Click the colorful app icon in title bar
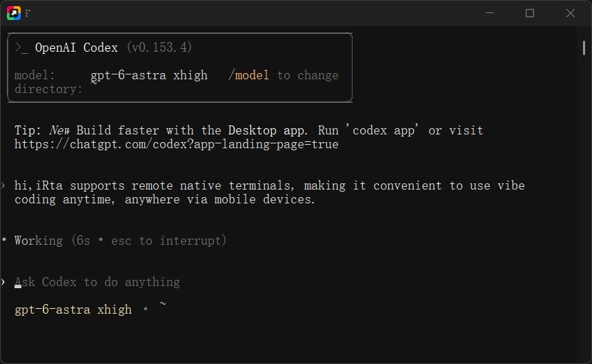Viewport: 592px width, 364px height. click(14, 13)
